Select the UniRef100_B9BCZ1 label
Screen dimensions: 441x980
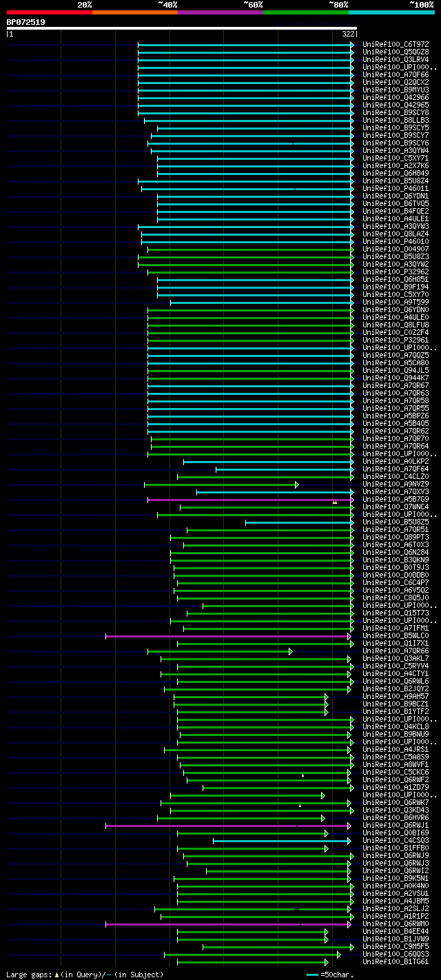[396, 704]
